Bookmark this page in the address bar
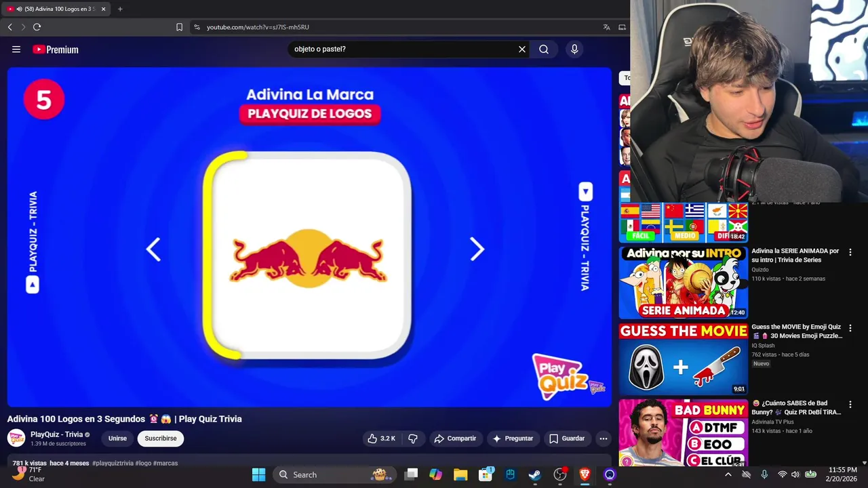The image size is (868, 488). [179, 27]
